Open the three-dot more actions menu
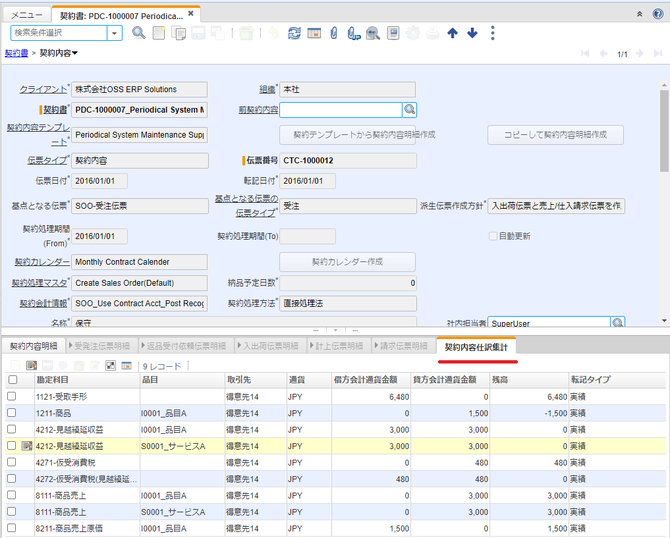Image resolution: width=670 pixels, height=538 pixels. click(x=493, y=33)
